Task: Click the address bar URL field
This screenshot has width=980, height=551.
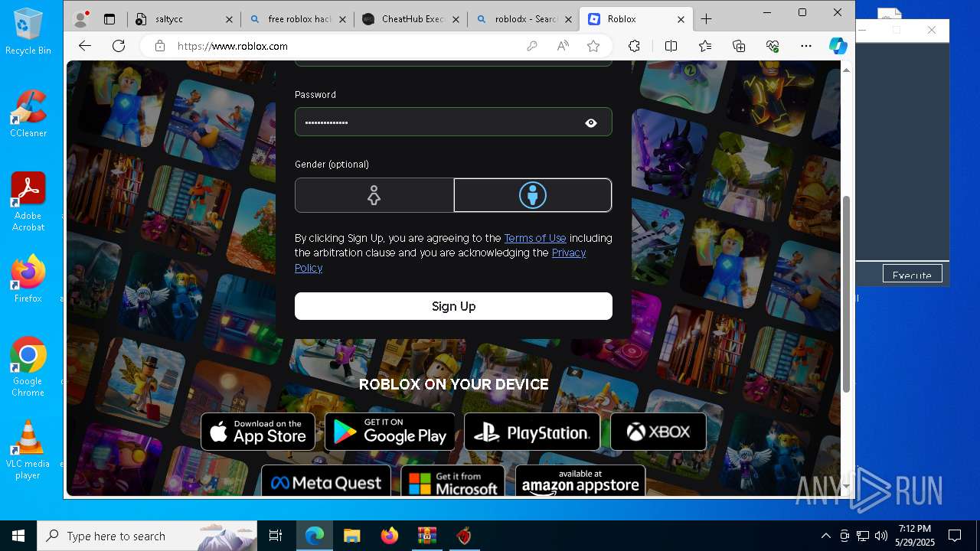Action: pos(345,46)
